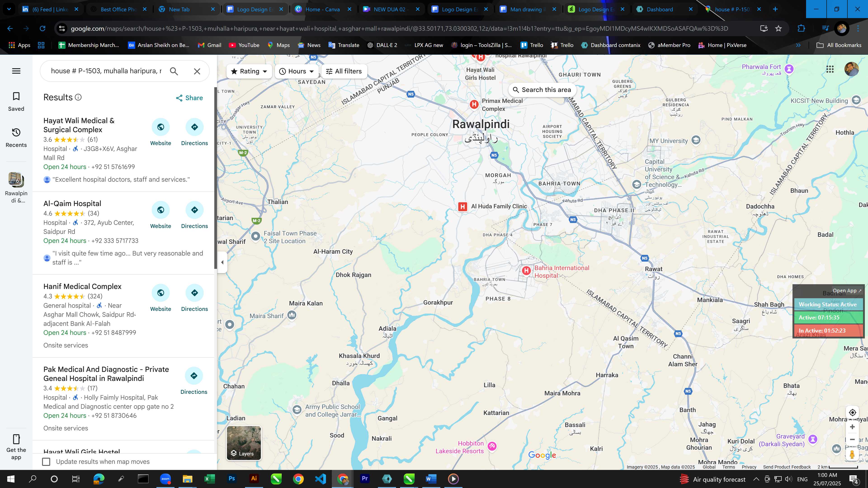Viewport: 868px width, 488px height.
Task: Open the Google apps grid
Action: 830,69
